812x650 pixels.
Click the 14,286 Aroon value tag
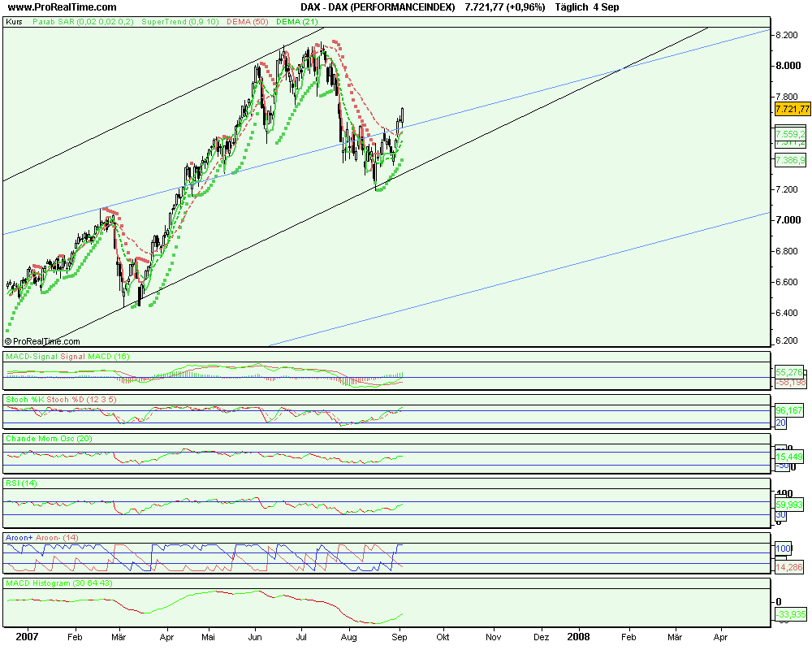click(789, 568)
